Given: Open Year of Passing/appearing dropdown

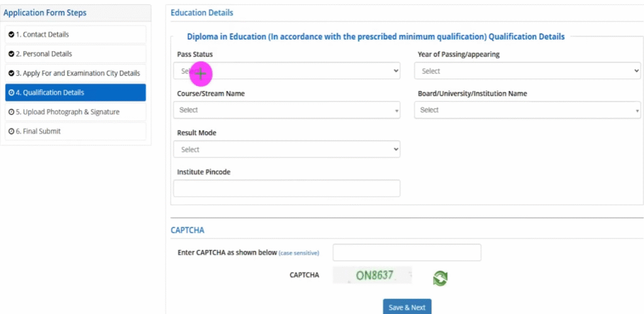Looking at the screenshot, I should (x=527, y=71).
